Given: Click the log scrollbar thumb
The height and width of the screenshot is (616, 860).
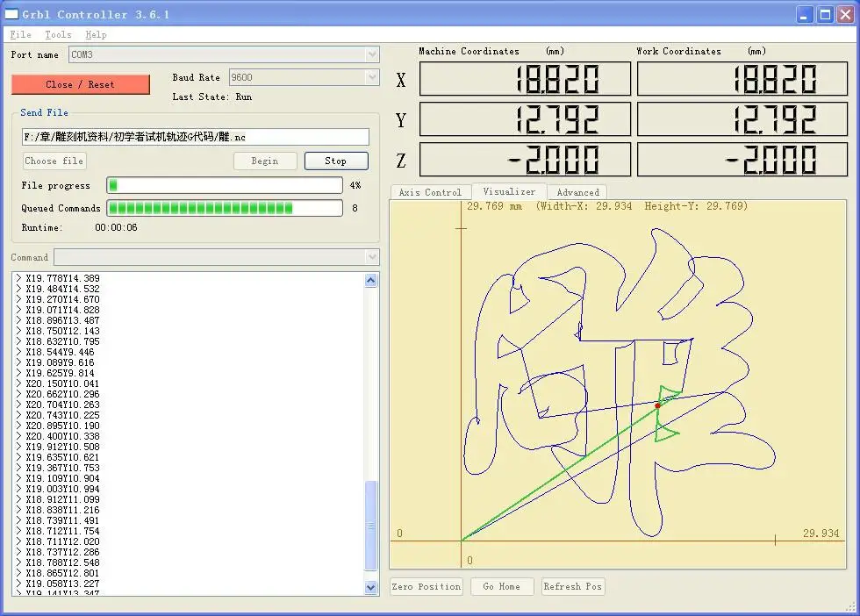Looking at the screenshot, I should (x=370, y=526).
